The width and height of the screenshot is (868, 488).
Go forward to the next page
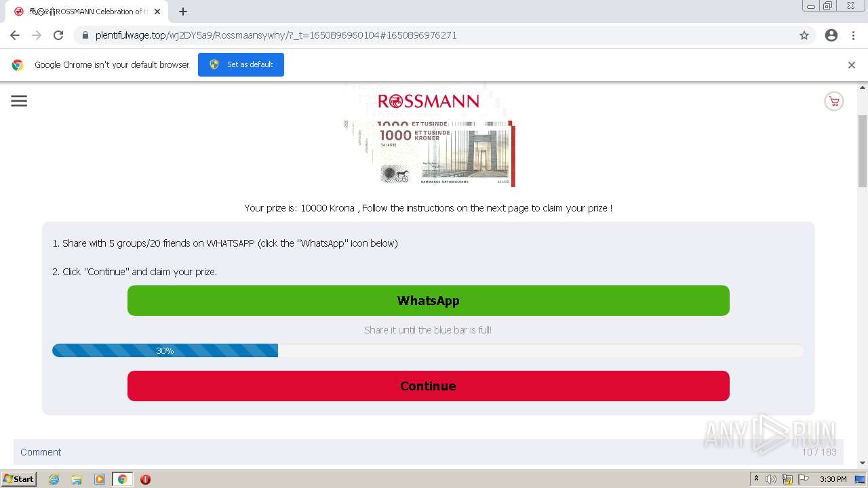click(37, 35)
